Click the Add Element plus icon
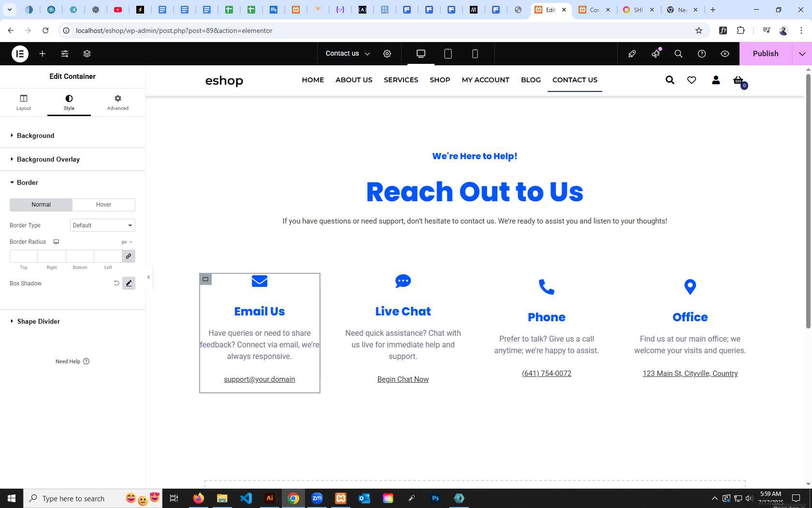This screenshot has width=812, height=508. (x=43, y=54)
